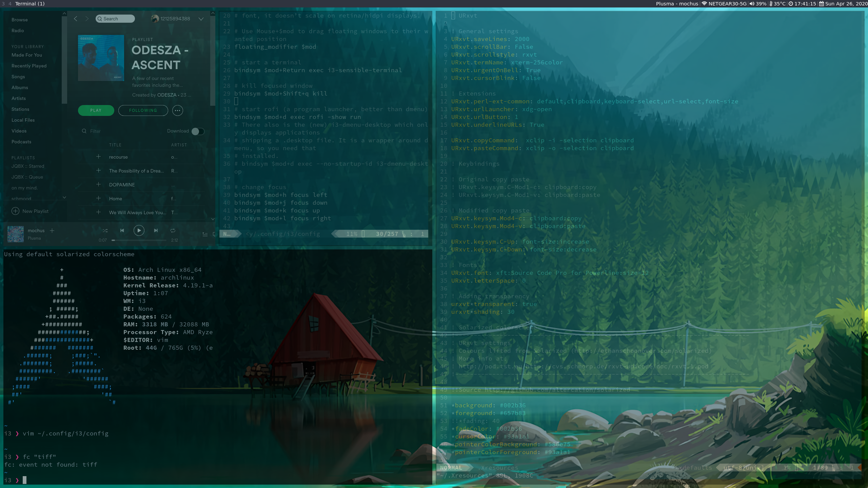Add The Possibility of a Dream with plus
The width and height of the screenshot is (868, 488).
(98, 170)
